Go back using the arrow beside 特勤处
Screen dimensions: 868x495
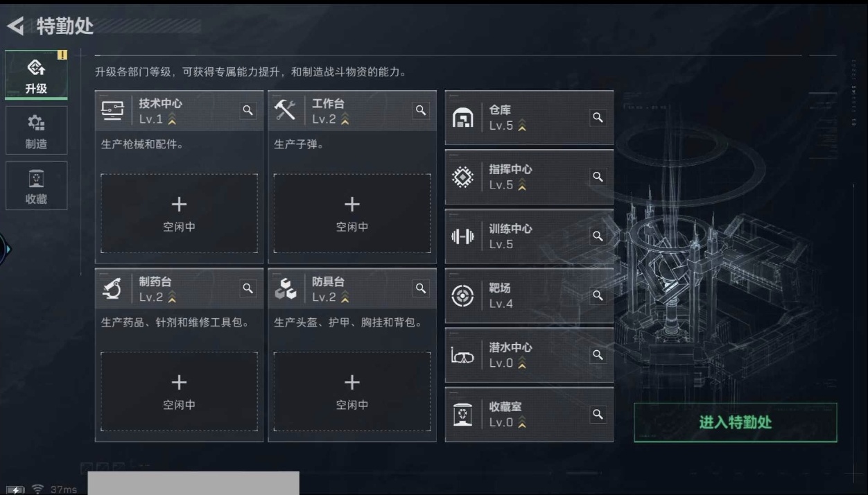(x=15, y=27)
